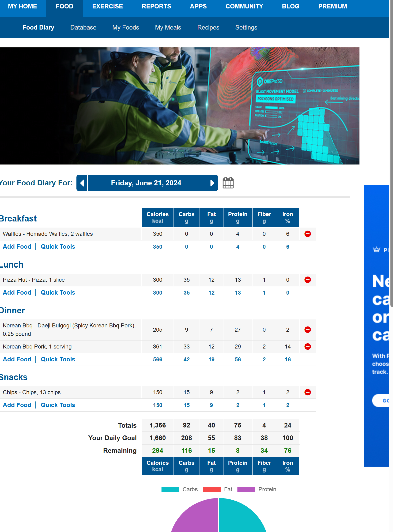Open the Database submenu item
This screenshot has height=532, width=393.
[83, 27]
